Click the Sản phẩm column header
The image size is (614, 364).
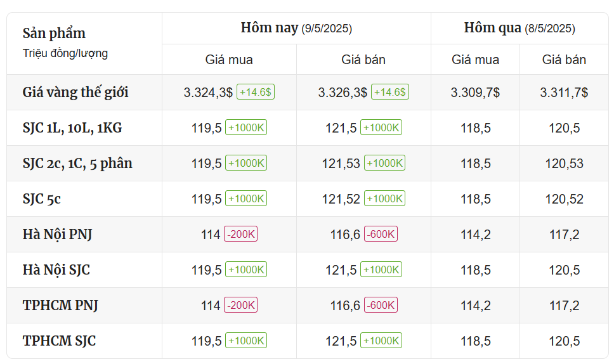coord(54,33)
